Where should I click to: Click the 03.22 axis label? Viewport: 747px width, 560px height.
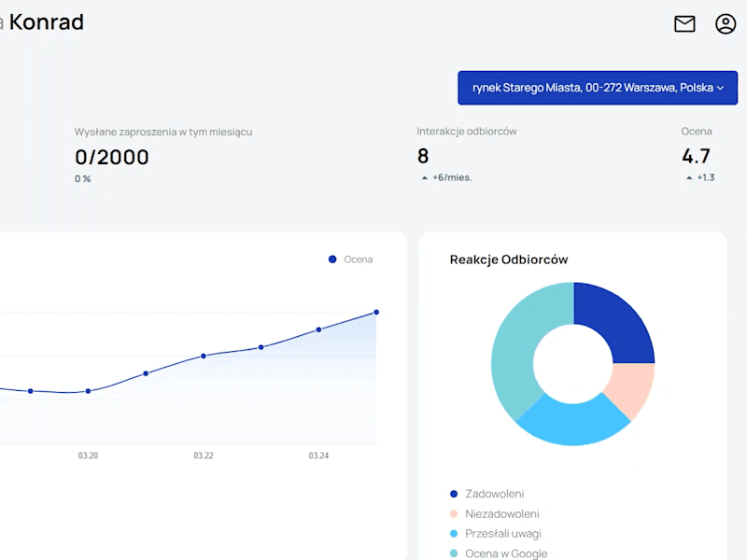pos(204,455)
